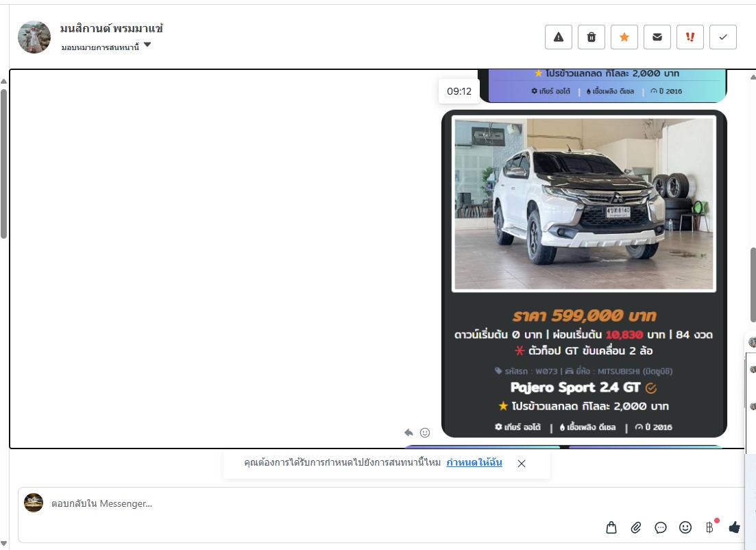Open the baht payment request icon
The width and height of the screenshot is (756, 550).
tap(709, 527)
